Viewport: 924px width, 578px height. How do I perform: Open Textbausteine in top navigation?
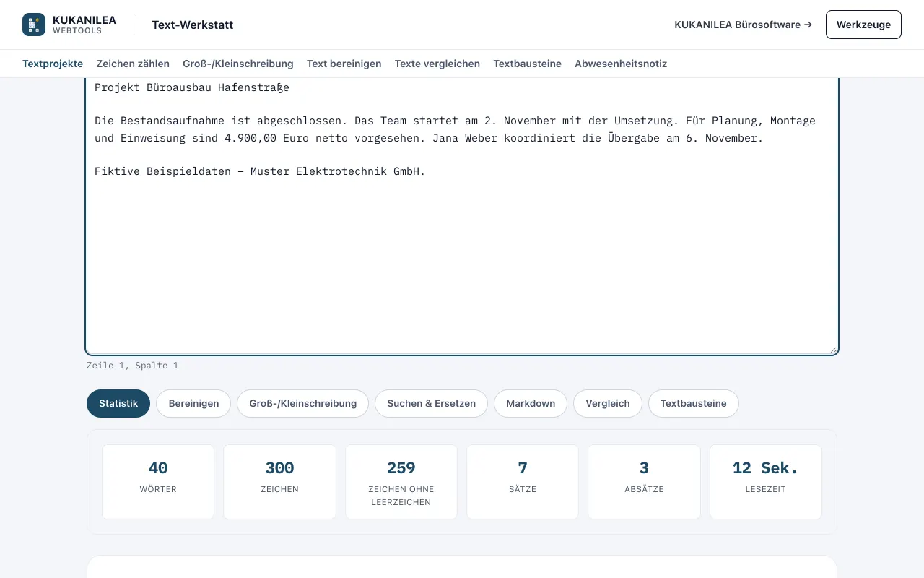tap(528, 64)
